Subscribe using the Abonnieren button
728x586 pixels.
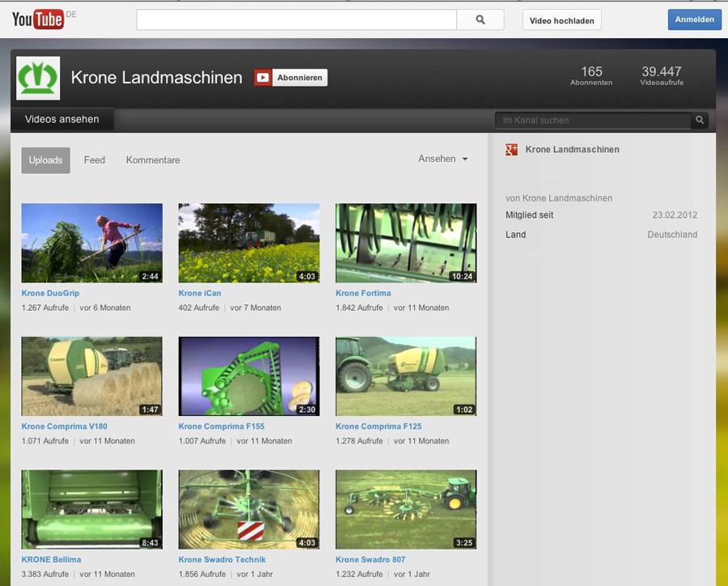point(299,78)
